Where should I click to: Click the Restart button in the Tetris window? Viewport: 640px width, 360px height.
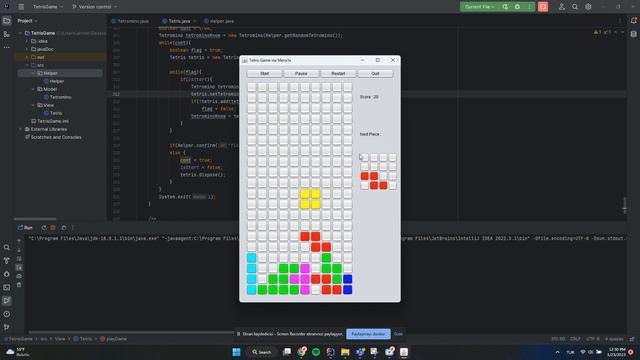[x=338, y=73]
